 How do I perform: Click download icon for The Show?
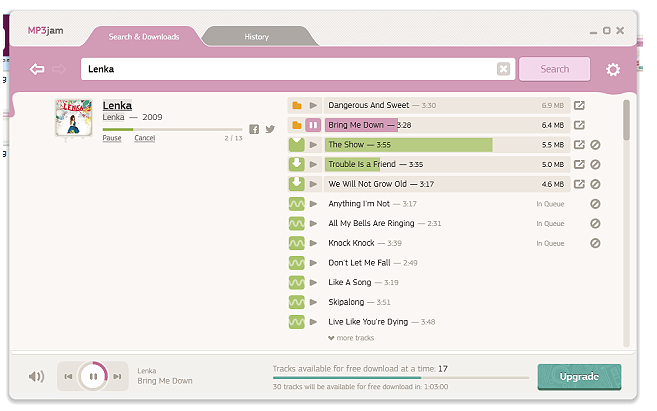pos(297,145)
